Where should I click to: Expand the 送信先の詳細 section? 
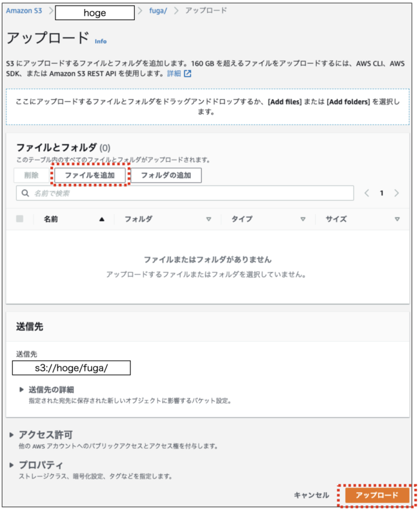(46, 390)
